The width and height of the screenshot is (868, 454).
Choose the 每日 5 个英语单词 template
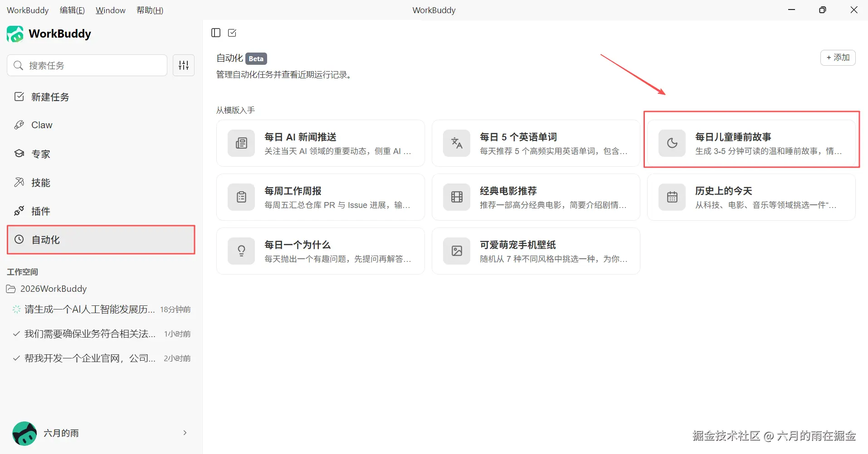536,143
